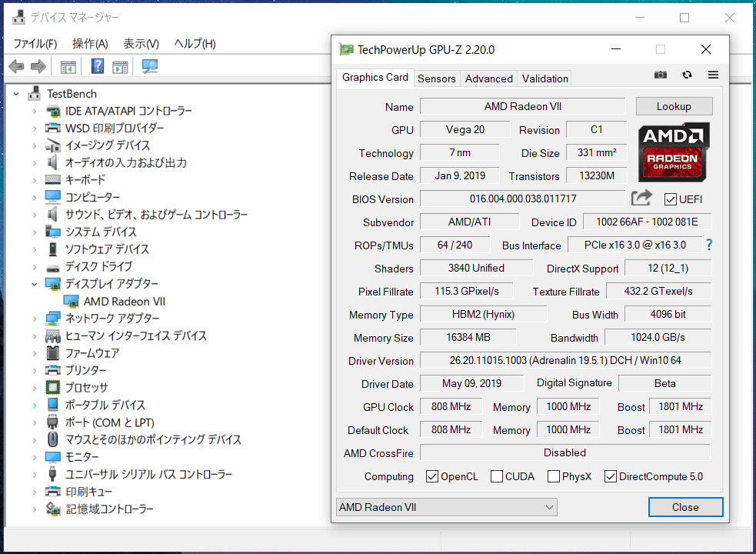Open the ヘルプ(H) menu
Image resolution: width=756 pixels, height=554 pixels.
click(x=195, y=43)
